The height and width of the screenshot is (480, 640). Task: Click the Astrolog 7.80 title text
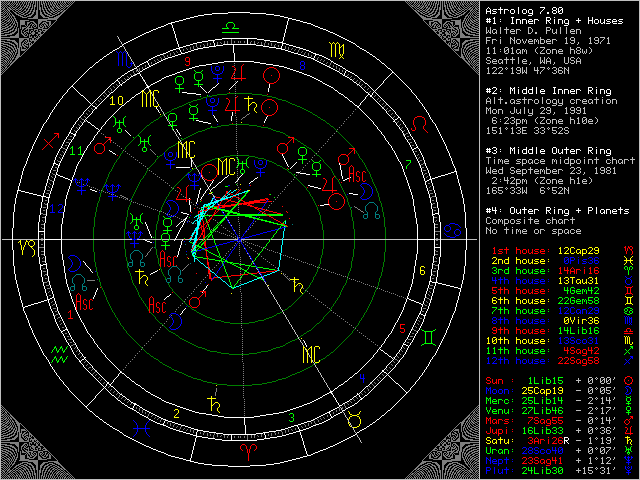coord(516,10)
